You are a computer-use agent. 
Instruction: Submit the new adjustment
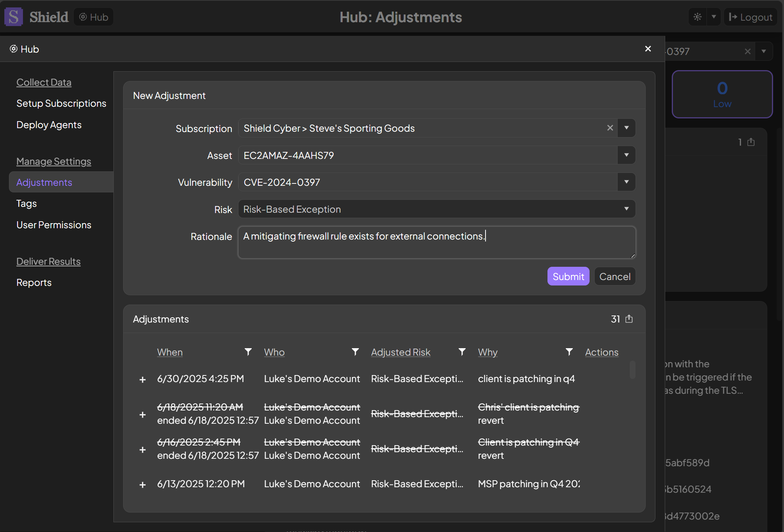tap(568, 276)
